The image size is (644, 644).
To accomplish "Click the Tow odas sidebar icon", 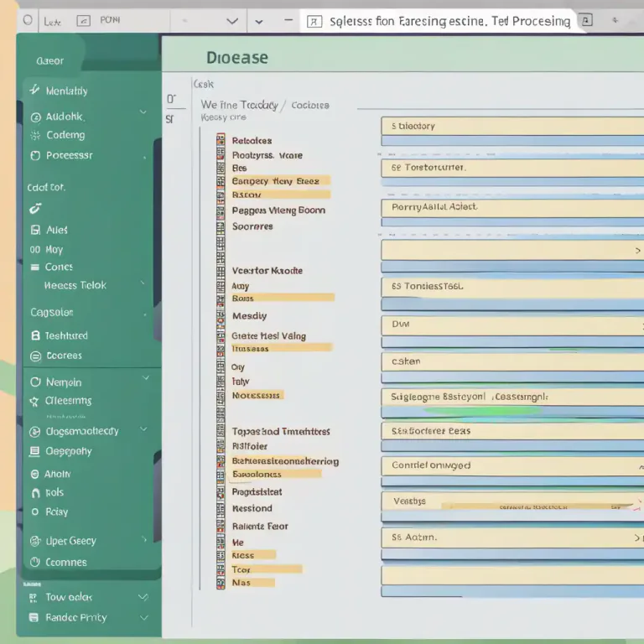I will tap(34, 598).
